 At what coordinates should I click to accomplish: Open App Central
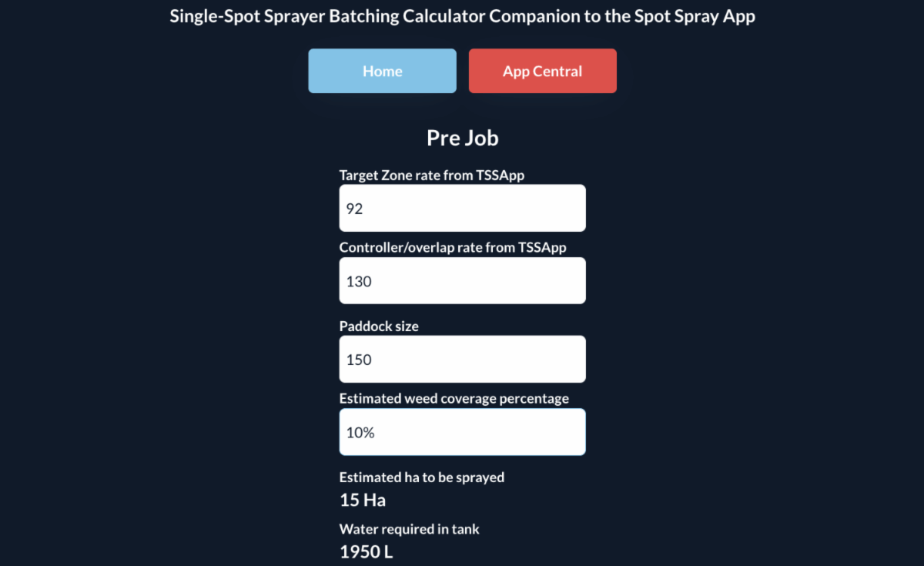pos(542,71)
